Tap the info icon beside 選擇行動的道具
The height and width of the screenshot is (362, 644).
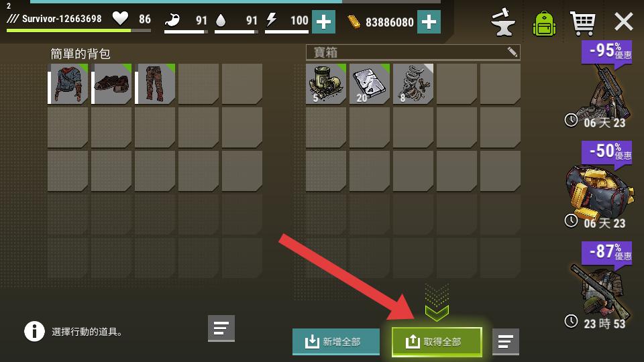coord(34,331)
